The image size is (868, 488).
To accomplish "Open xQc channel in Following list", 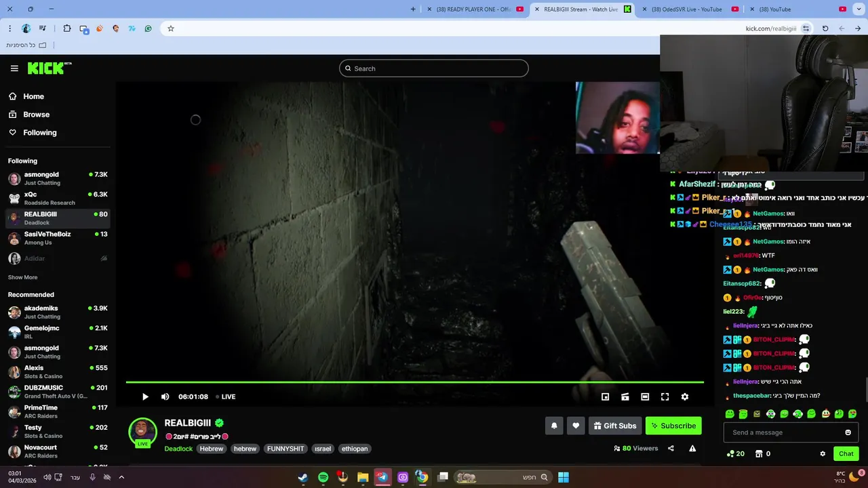I will pyautogui.click(x=58, y=198).
